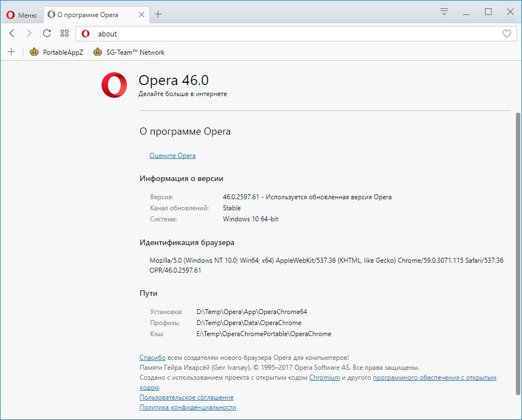Go back to previous page
This screenshot has width=522, height=420.
point(12,33)
